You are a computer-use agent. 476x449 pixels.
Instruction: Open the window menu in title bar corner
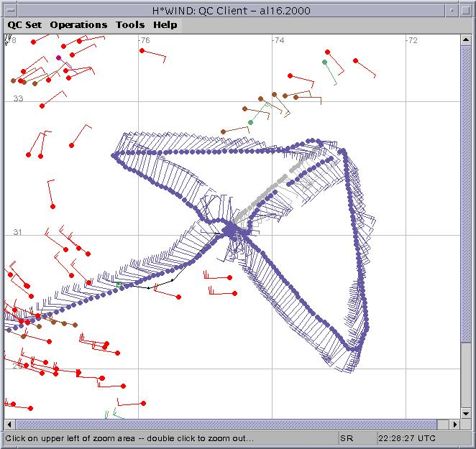click(9, 9)
